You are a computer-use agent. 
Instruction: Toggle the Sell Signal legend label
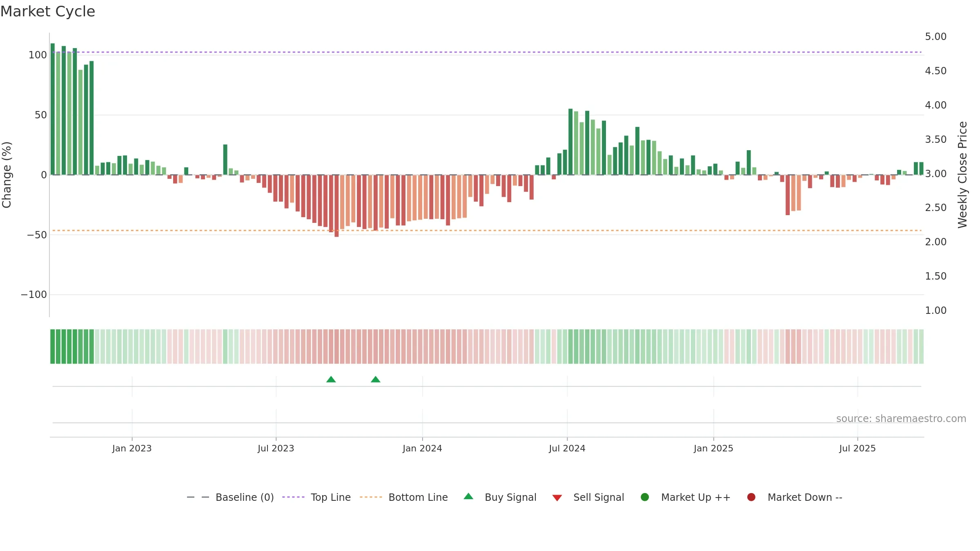tap(599, 498)
